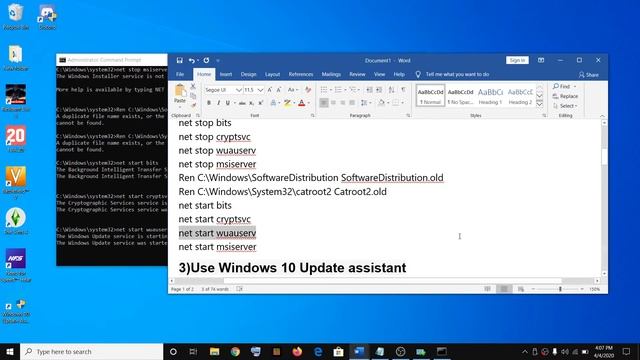Switch to Read Mode view
640x360 pixels.
tap(487, 289)
